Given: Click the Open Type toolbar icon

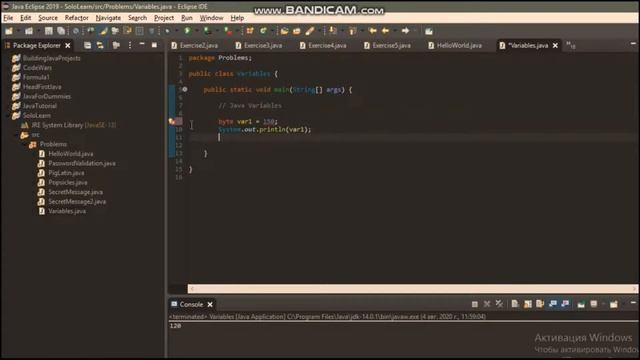Looking at the screenshot, I should (284, 31).
